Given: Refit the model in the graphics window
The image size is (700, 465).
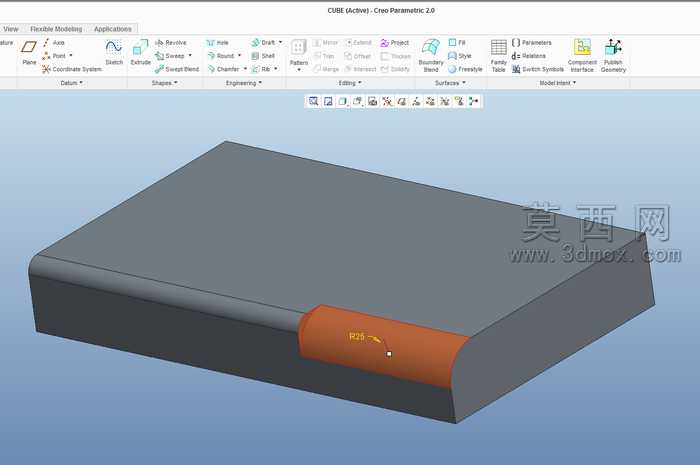Looking at the screenshot, I should (x=313, y=101).
